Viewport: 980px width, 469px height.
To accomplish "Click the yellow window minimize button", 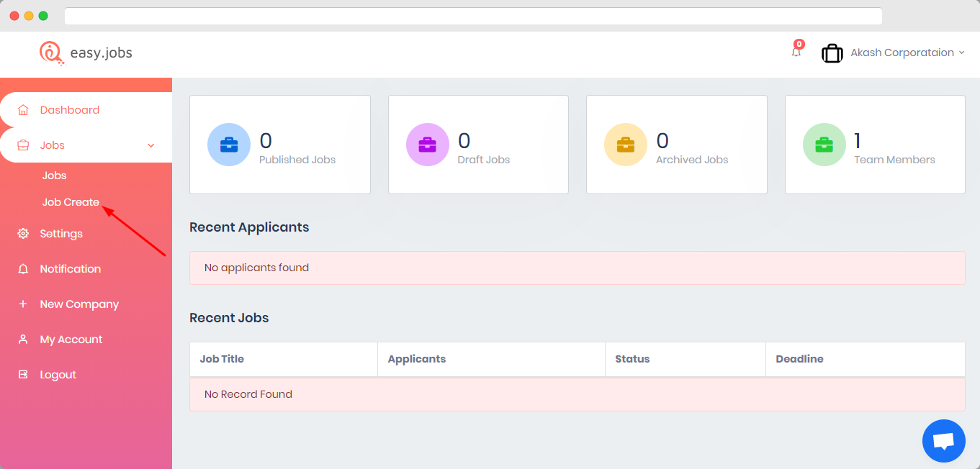I will [29, 16].
